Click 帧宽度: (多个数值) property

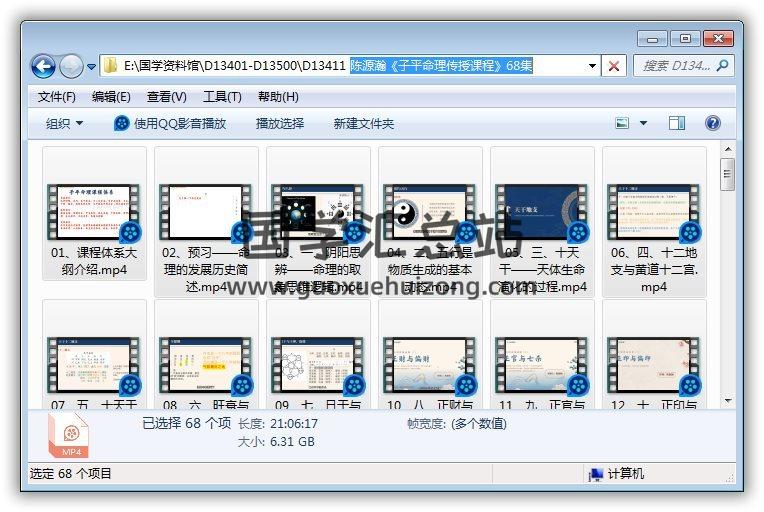457,423
